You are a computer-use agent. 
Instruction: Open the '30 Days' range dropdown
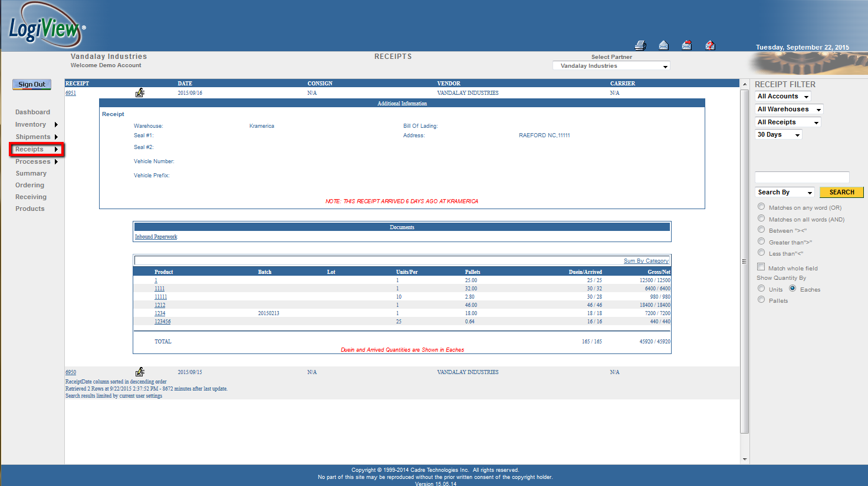tap(778, 135)
